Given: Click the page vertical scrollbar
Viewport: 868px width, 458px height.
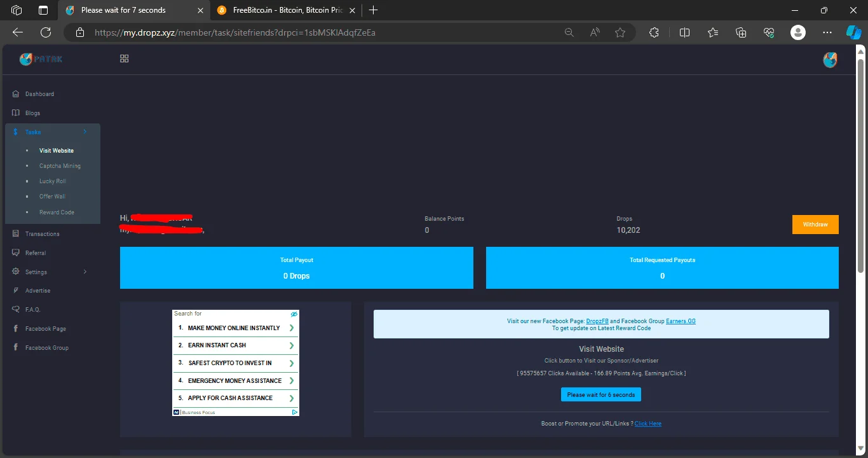Looking at the screenshot, I should coord(861,165).
